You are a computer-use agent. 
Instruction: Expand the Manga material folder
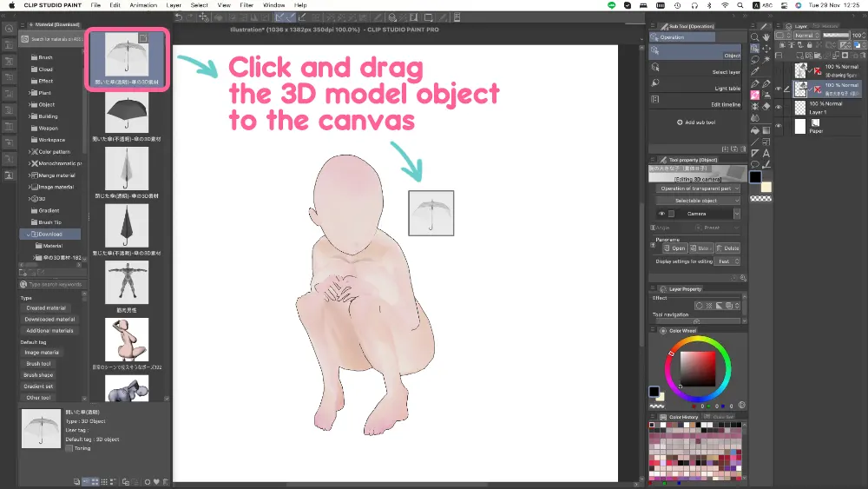[x=30, y=175]
